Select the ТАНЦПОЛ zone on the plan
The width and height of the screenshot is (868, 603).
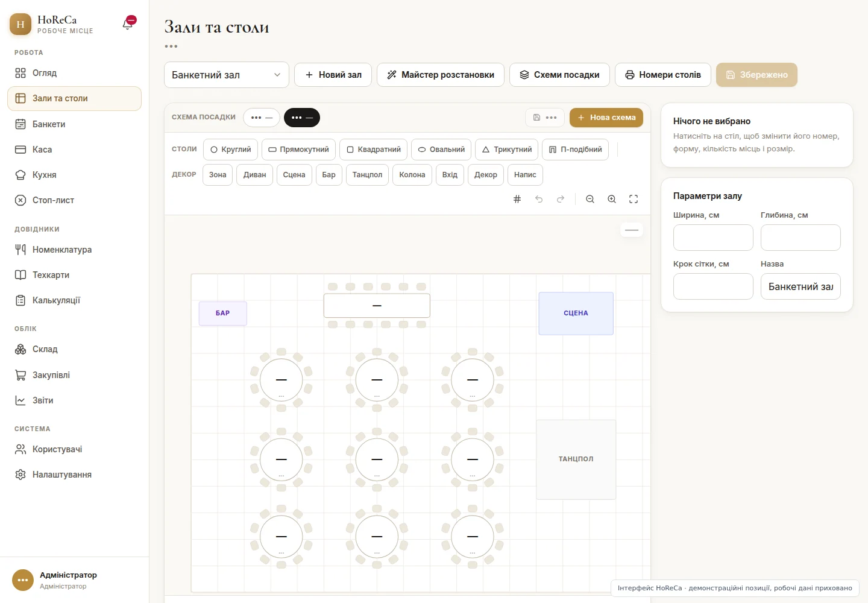(x=576, y=459)
